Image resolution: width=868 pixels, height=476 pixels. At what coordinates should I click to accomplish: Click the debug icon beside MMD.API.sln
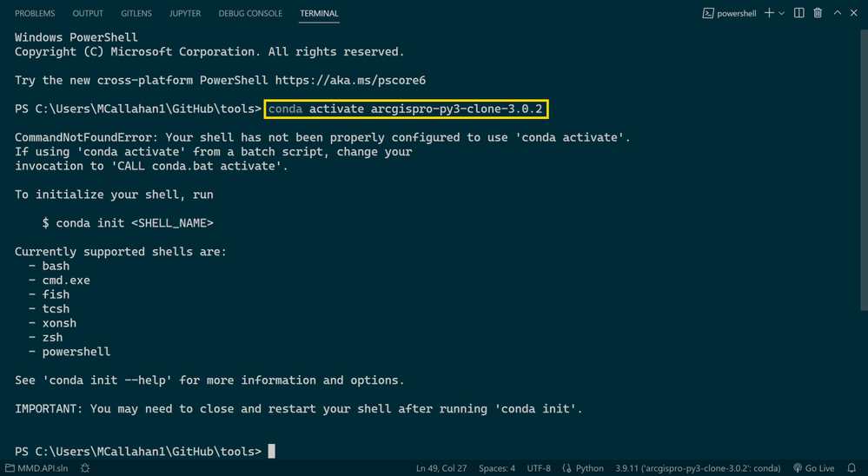pos(85,468)
